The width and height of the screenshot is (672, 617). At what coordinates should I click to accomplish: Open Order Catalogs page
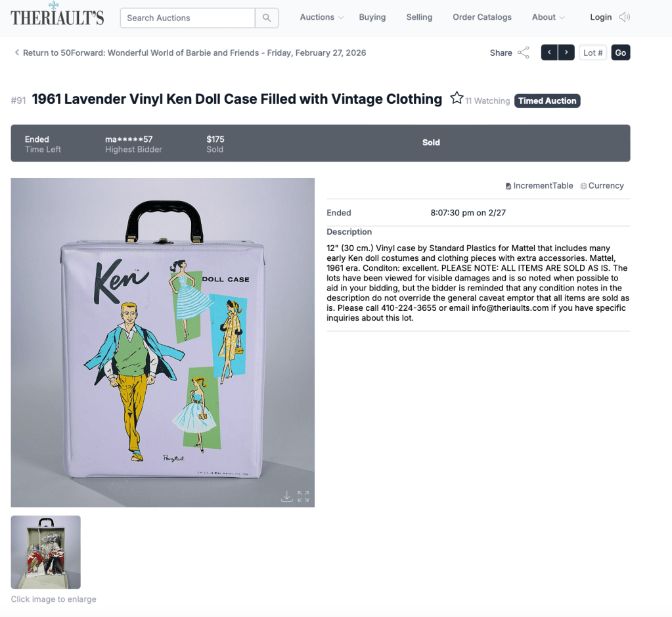pos(482,17)
